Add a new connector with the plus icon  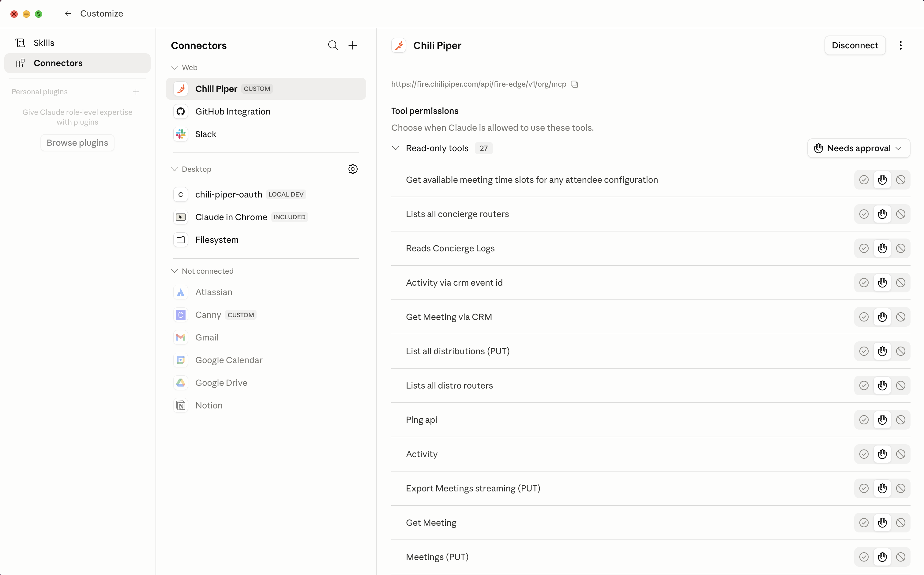(x=352, y=46)
